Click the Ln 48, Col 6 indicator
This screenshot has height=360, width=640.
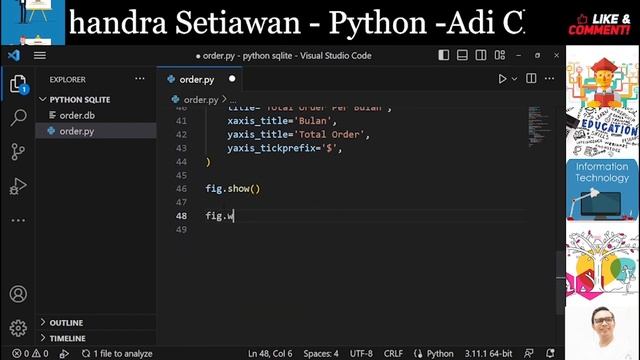click(x=270, y=353)
